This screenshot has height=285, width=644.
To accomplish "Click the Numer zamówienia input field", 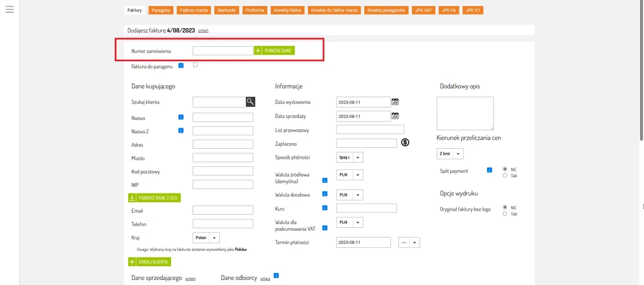I will pyautogui.click(x=223, y=51).
